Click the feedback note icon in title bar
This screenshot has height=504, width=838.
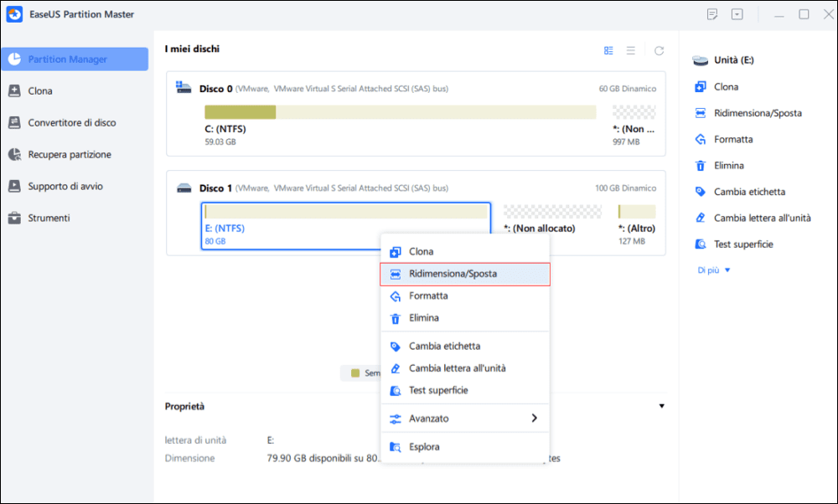(711, 14)
